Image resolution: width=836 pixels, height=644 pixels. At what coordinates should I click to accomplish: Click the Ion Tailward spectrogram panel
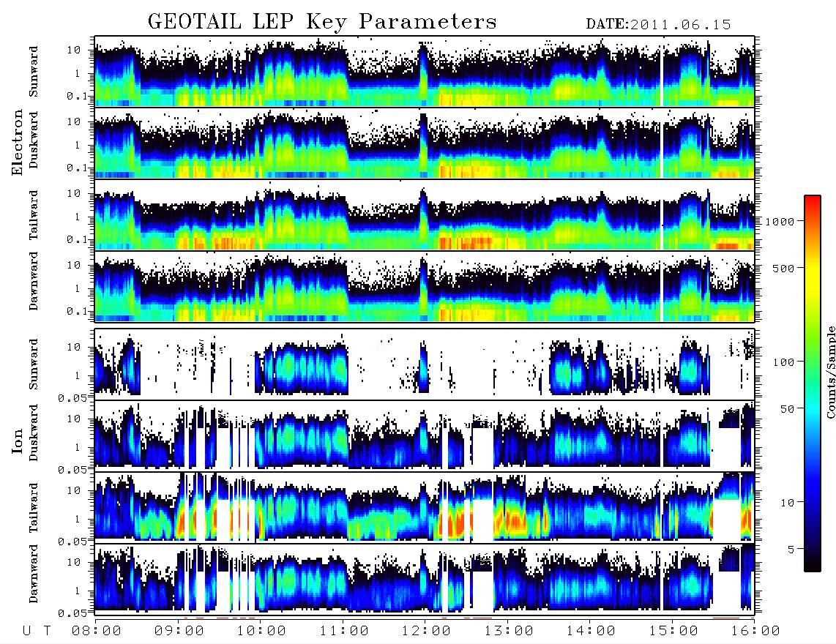[425, 507]
